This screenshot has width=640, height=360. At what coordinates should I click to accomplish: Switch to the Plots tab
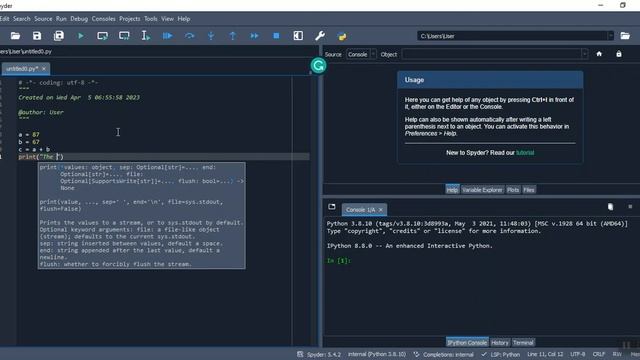(513, 190)
